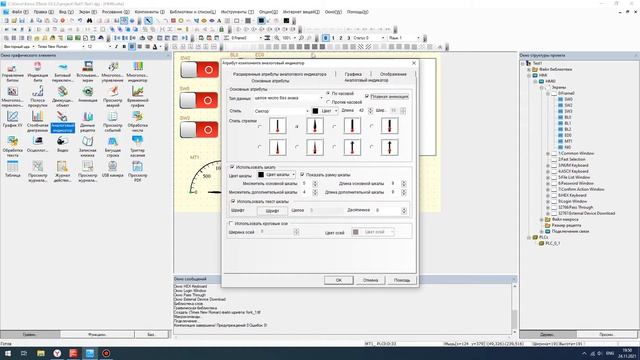Select the Битовый переключатель element icon
640x360 pixels.
pos(62,71)
